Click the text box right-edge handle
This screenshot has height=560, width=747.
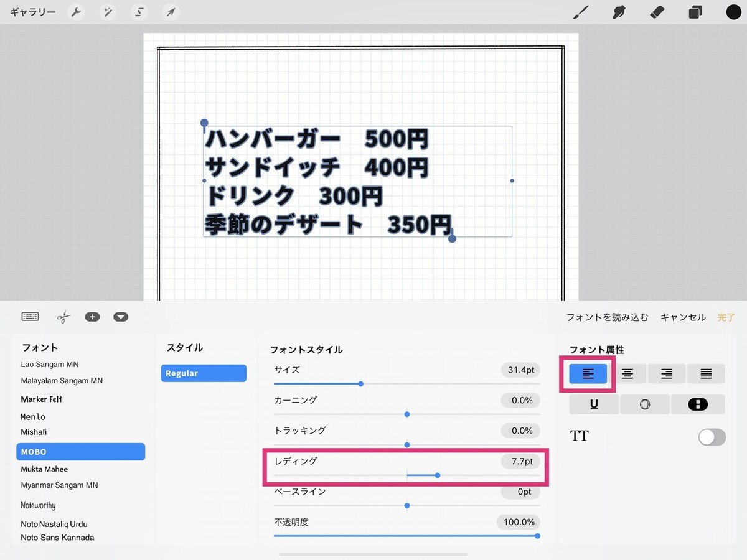(x=512, y=181)
